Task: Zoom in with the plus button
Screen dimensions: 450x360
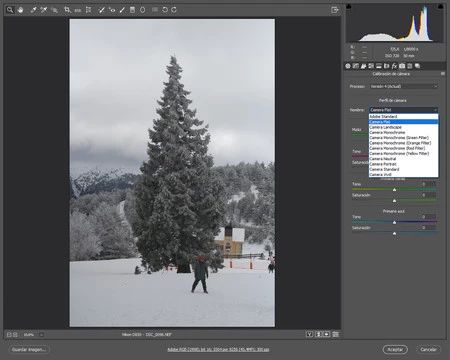Action: click(15, 334)
